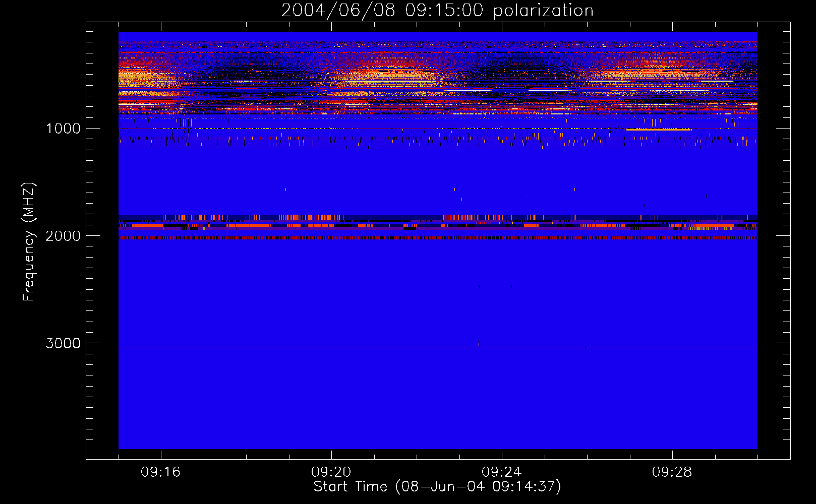
Task: Click the thin red band just below 2000 MHz
Action: coord(438,238)
